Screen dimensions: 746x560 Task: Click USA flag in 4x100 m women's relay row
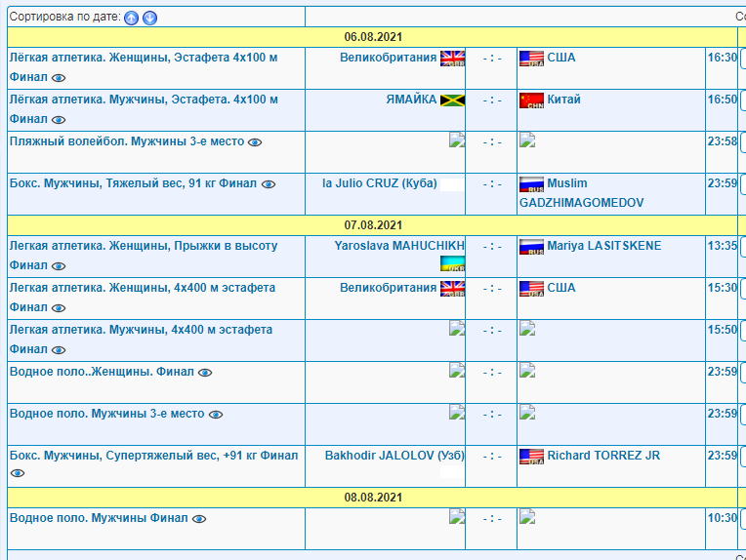[531, 59]
